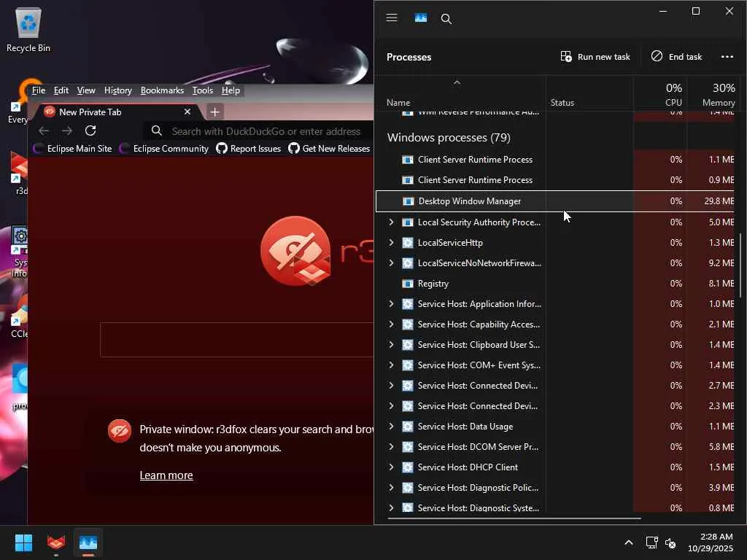
Task: Expand Local Security Authority Process
Action: click(x=391, y=222)
